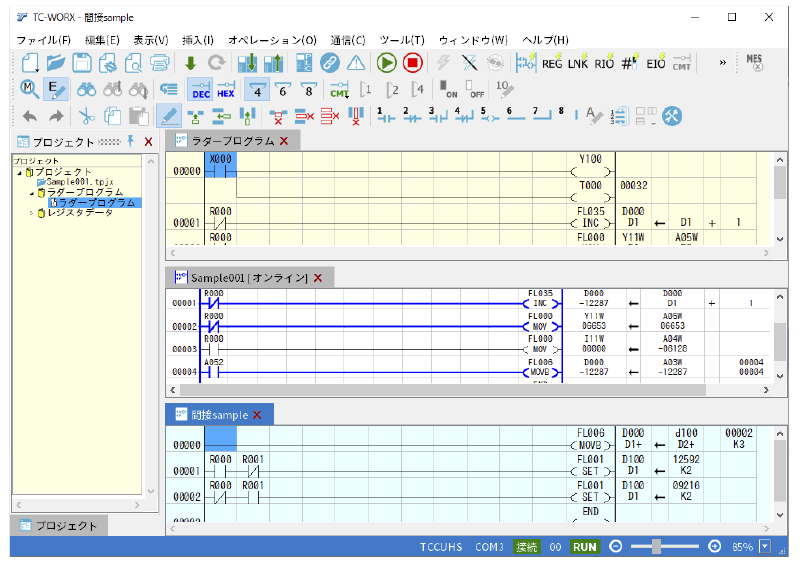Click the New file icon
Image resolution: width=800 pixels, height=562 pixels.
pyautogui.click(x=30, y=63)
